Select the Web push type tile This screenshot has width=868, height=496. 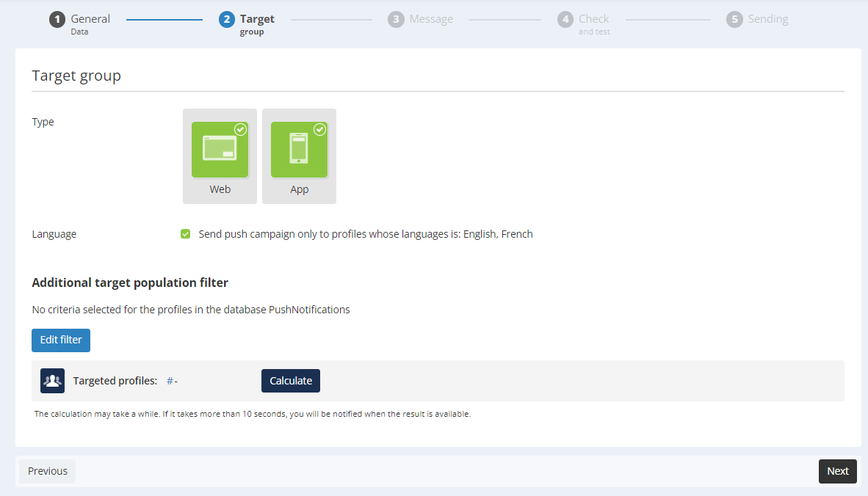(220, 156)
